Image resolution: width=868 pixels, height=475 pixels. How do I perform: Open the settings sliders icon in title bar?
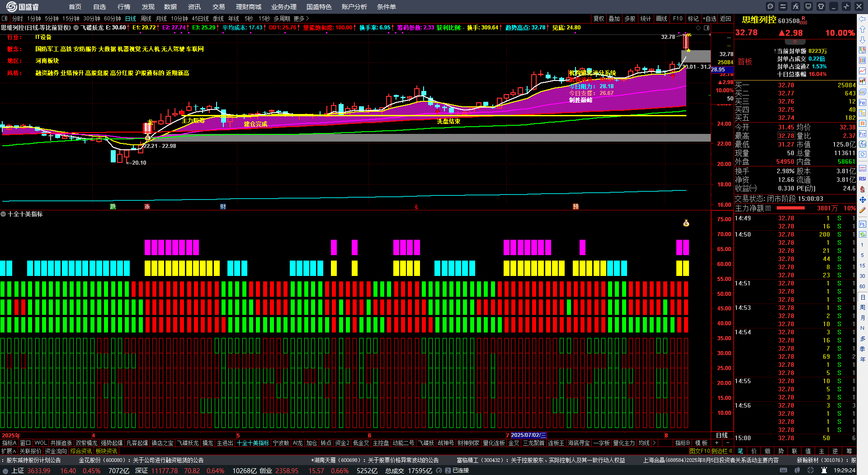coord(783,6)
